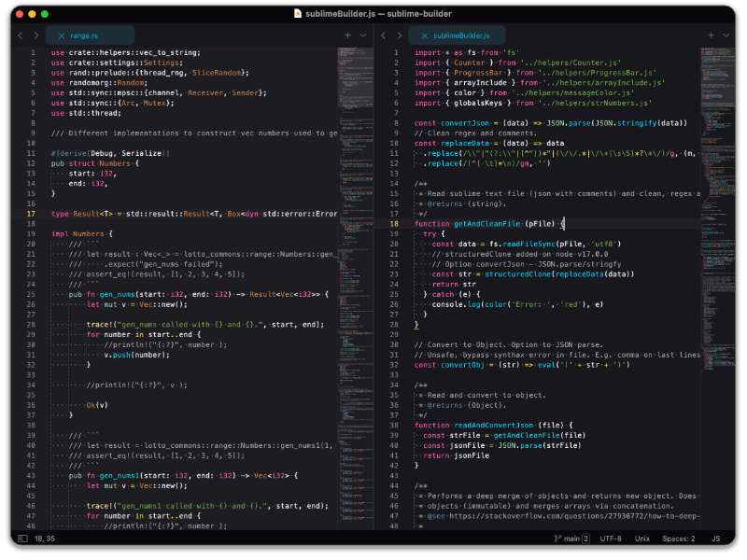747x560 pixels.
Task: Open the Unix line endings menu
Action: [642, 539]
